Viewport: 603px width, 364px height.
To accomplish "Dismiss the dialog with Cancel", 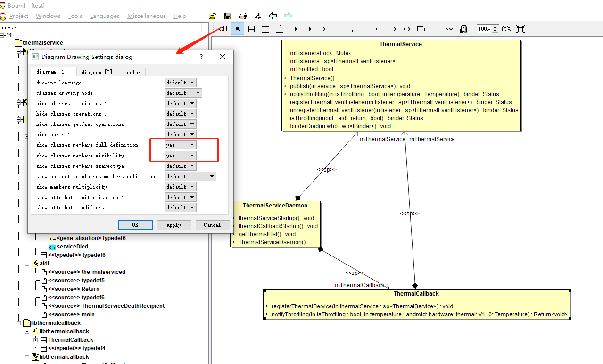I will 212,225.
